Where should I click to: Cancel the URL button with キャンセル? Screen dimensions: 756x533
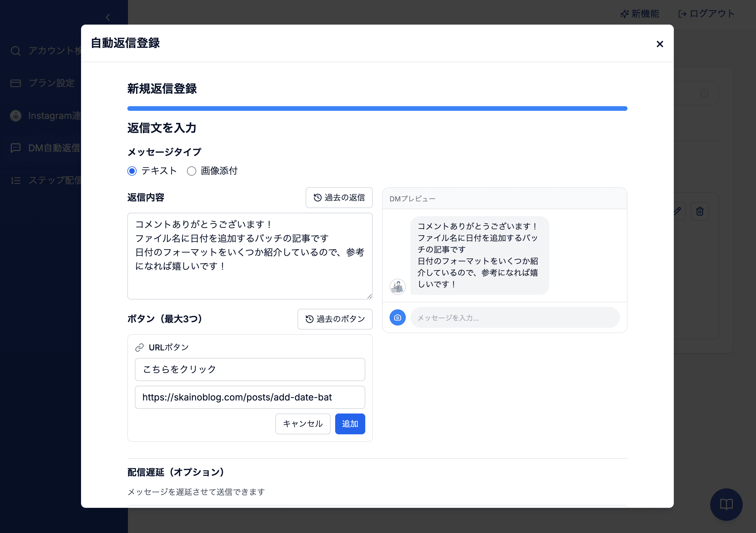click(302, 424)
